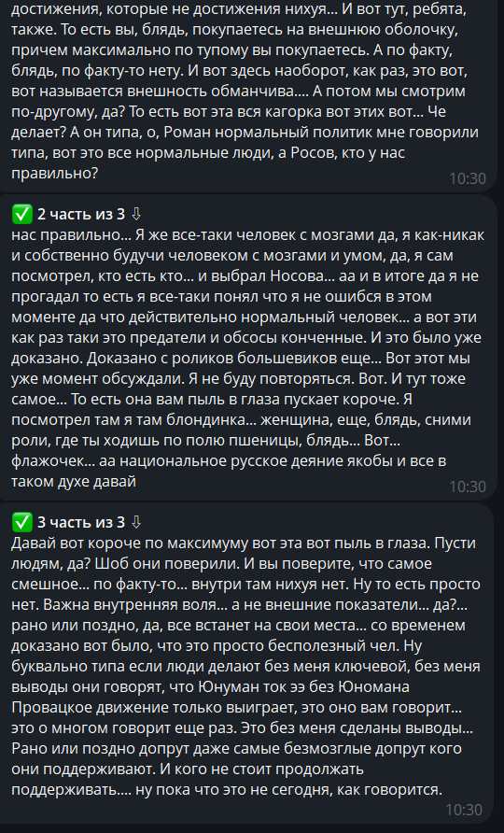Viewport: 504px width, 833px height.
Task: Select message bubble ending "кто у нас правильно?"
Action: coord(248,94)
